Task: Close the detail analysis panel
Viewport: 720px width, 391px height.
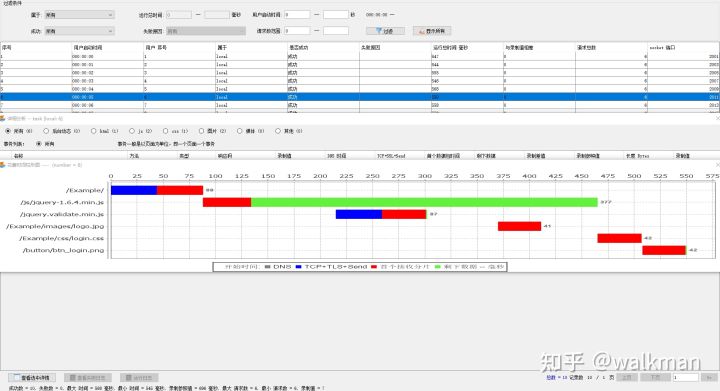Action: point(717,118)
